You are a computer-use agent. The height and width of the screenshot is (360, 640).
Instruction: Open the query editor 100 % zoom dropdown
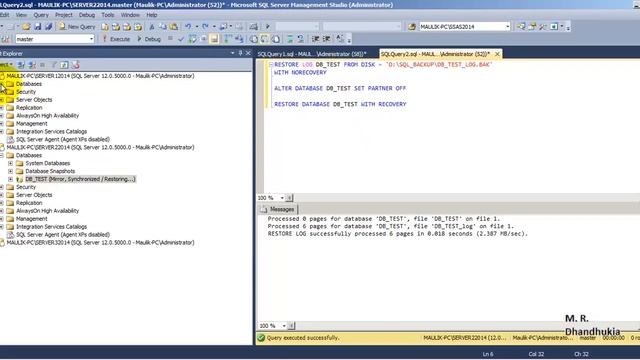pyautogui.click(x=282, y=198)
